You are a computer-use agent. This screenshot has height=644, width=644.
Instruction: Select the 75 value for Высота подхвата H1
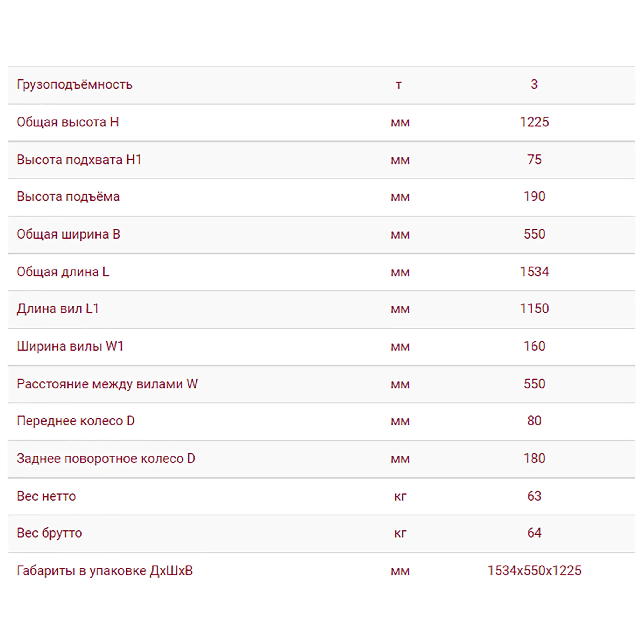tap(534, 160)
